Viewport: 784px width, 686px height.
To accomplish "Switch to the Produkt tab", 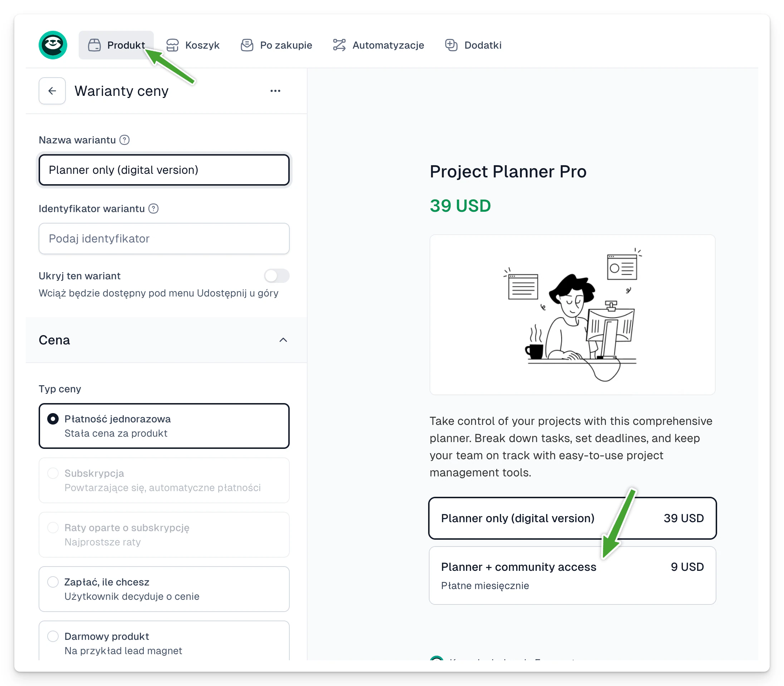I will (116, 45).
